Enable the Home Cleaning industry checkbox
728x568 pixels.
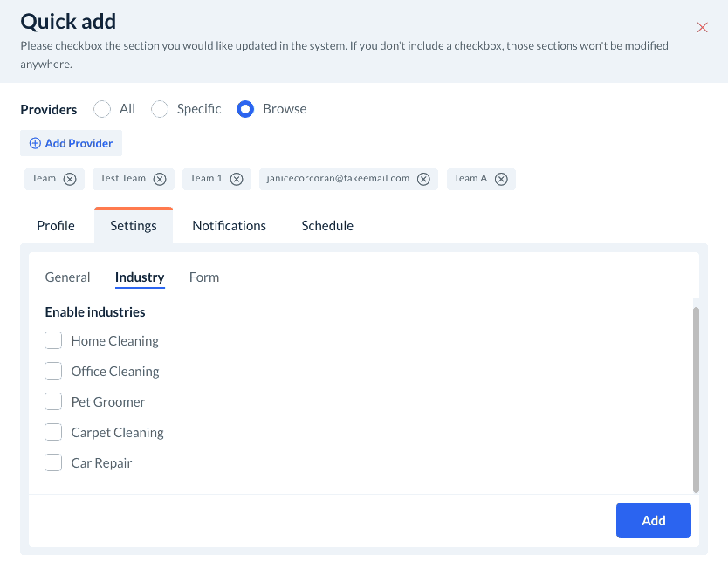pos(53,340)
